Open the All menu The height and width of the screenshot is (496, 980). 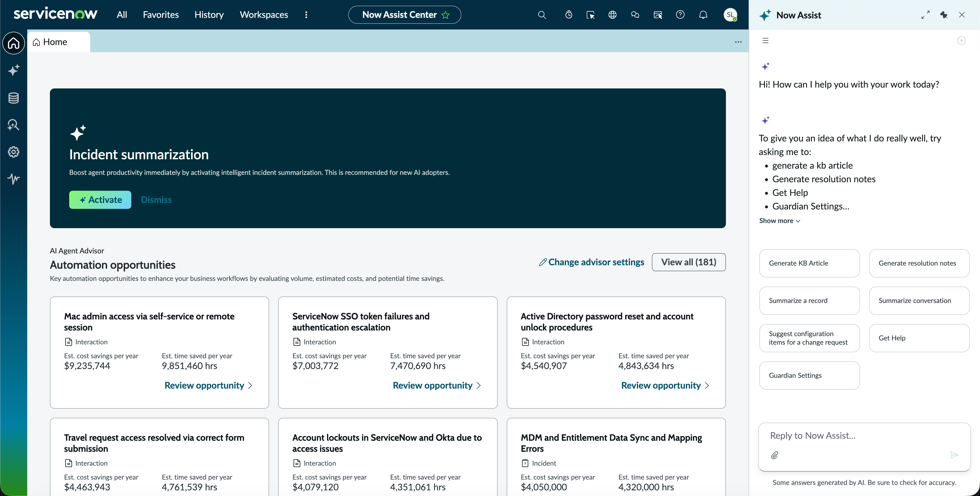pyautogui.click(x=122, y=15)
